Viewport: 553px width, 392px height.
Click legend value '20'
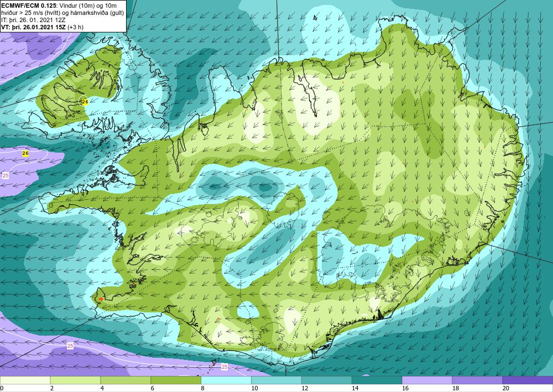point(506,389)
